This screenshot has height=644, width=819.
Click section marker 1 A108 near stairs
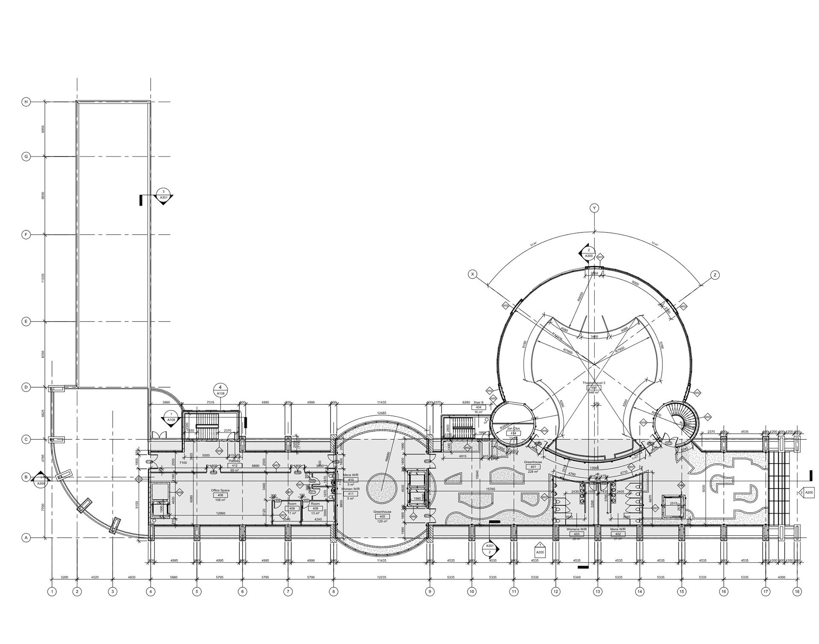(171, 417)
